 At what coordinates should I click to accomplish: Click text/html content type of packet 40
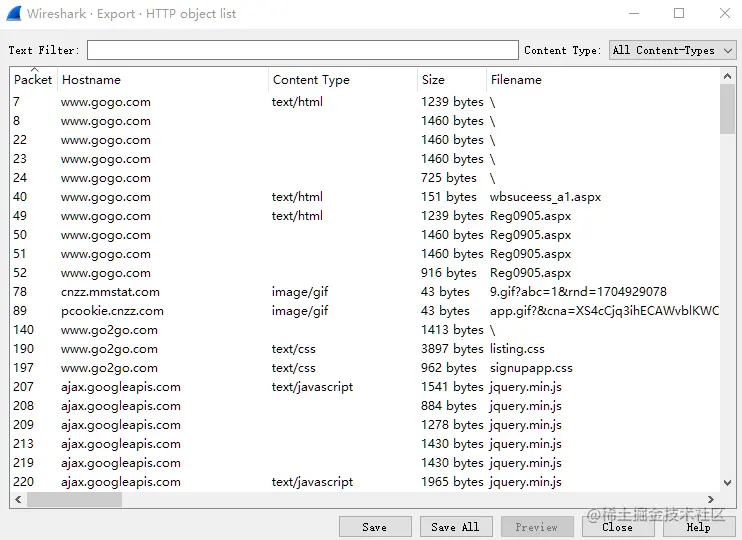pyautogui.click(x=297, y=197)
